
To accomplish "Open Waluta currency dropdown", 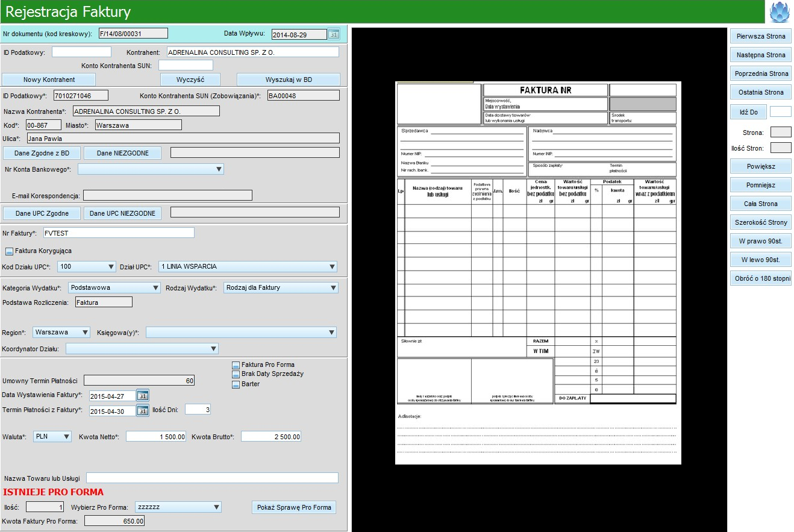I will tap(52, 436).
